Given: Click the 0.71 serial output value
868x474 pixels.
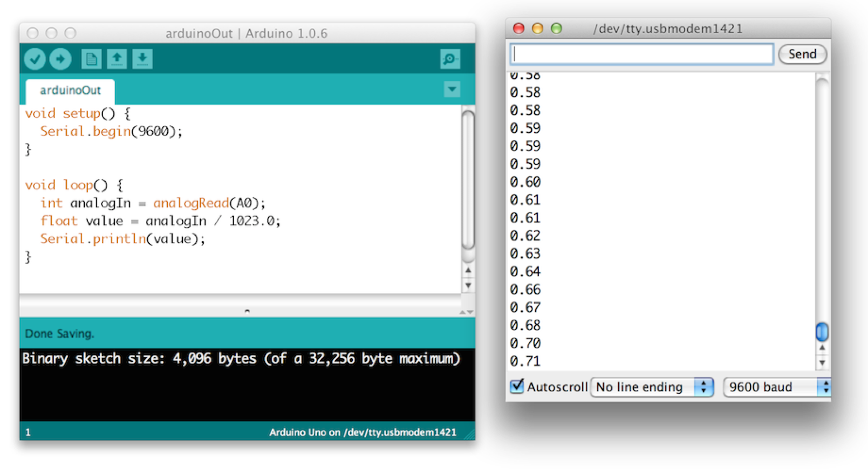Looking at the screenshot, I should (x=525, y=361).
